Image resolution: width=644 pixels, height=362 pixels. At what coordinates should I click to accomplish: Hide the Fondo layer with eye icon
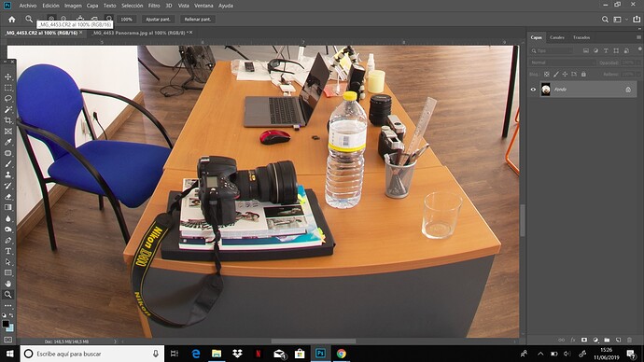[533, 90]
